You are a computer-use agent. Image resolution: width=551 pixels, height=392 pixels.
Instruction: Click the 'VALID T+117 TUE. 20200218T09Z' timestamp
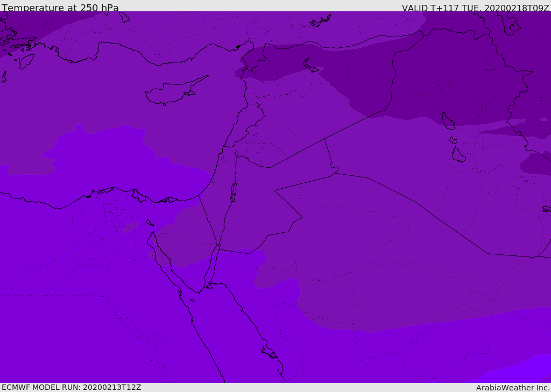point(476,8)
